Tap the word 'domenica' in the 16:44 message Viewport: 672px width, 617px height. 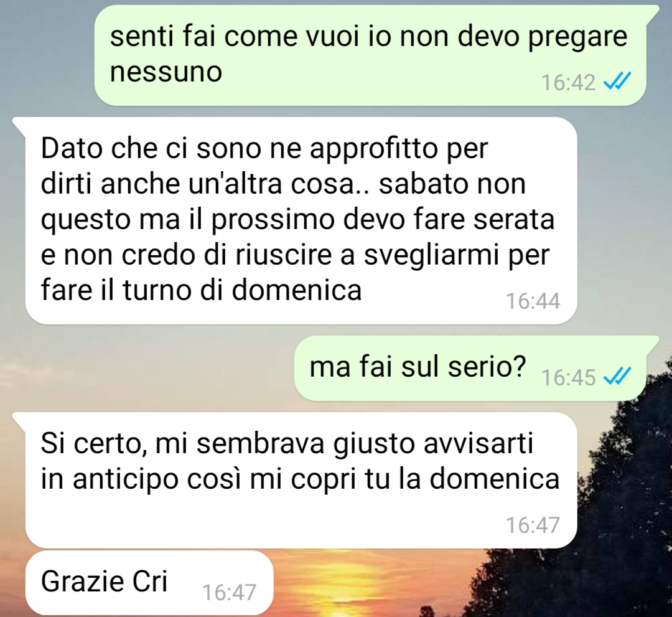point(297,290)
